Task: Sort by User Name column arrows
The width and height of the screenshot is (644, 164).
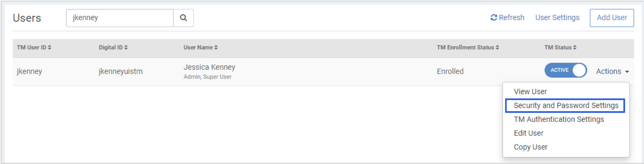Action: pos(216,48)
